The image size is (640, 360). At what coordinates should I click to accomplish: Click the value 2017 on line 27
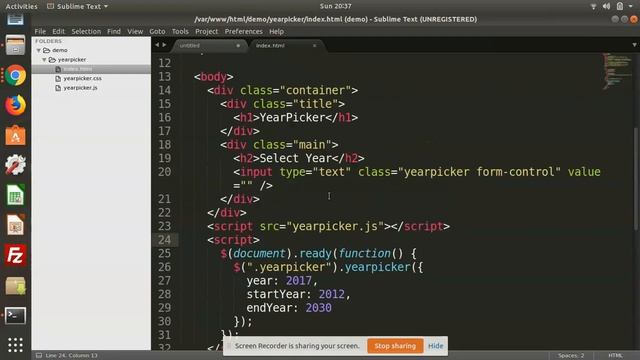[x=298, y=281]
